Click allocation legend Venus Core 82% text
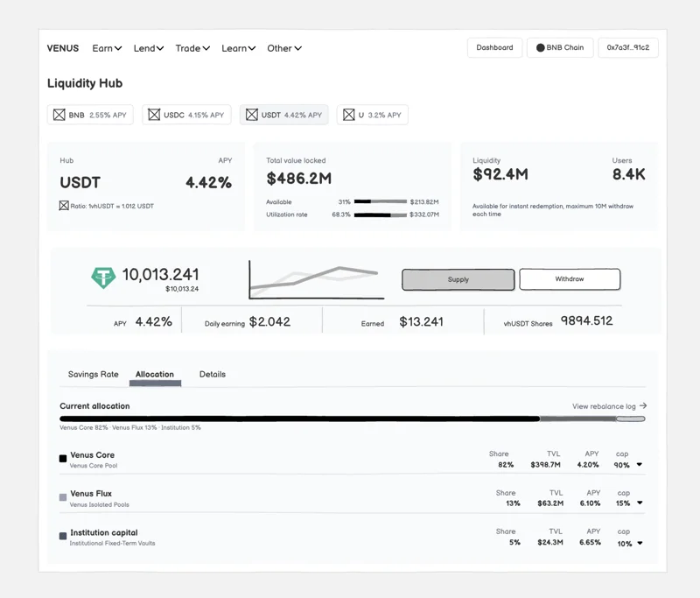Screen dimensions: 700x598 pos(84,427)
